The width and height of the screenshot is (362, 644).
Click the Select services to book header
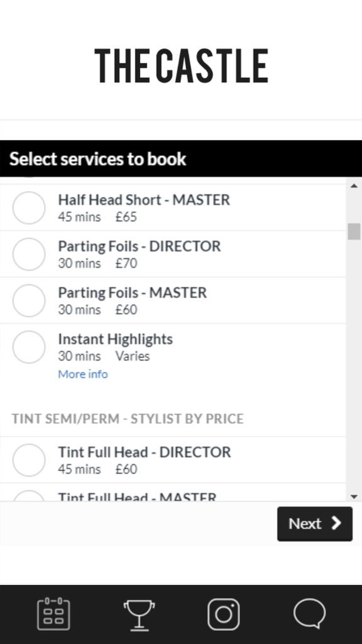click(181, 158)
